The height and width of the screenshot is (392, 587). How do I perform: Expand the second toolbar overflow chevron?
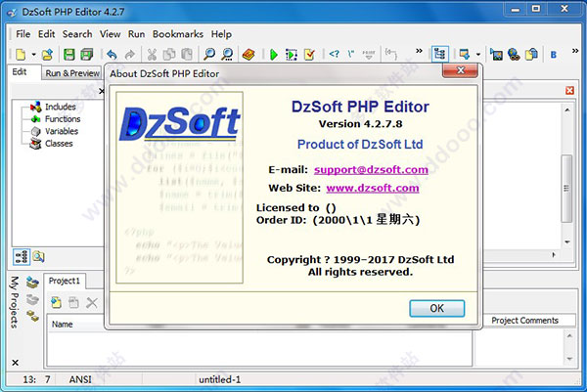(575, 51)
